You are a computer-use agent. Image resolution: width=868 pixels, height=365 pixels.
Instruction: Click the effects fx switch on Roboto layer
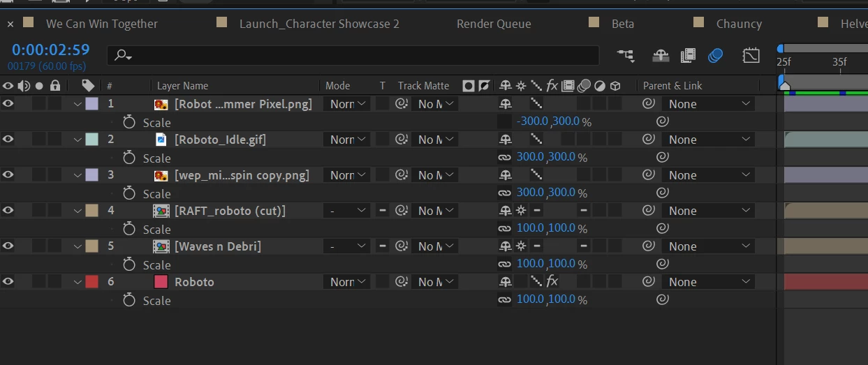[552, 281]
